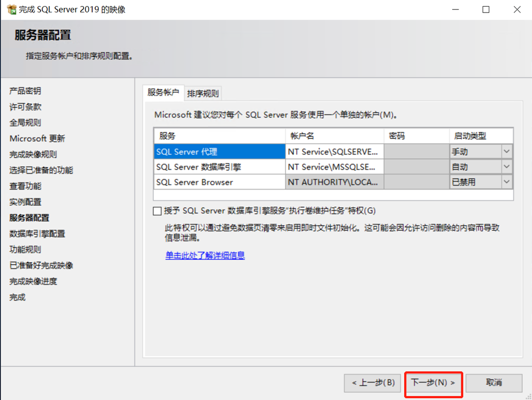The height and width of the screenshot is (400, 532).
Task: Switch to the 服务帐户 tab
Action: [163, 93]
